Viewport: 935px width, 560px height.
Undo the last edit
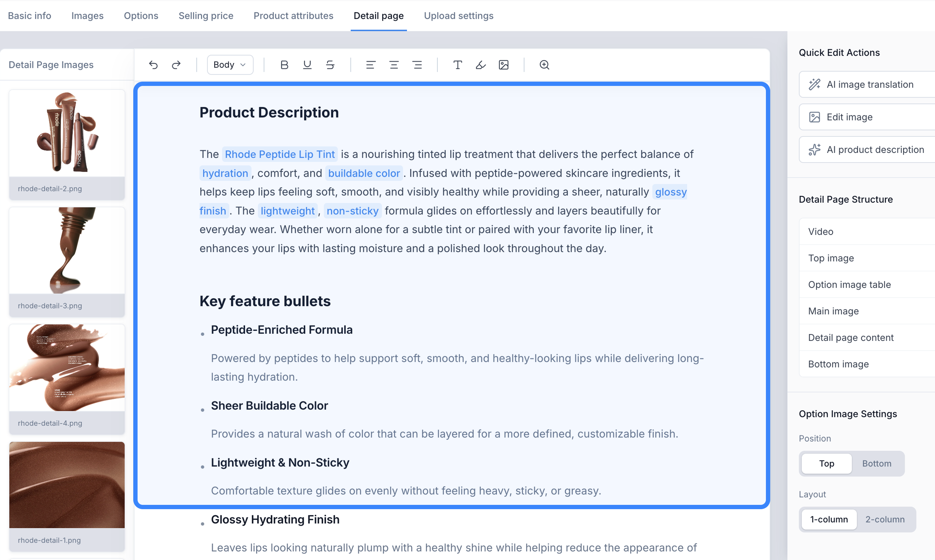point(153,65)
